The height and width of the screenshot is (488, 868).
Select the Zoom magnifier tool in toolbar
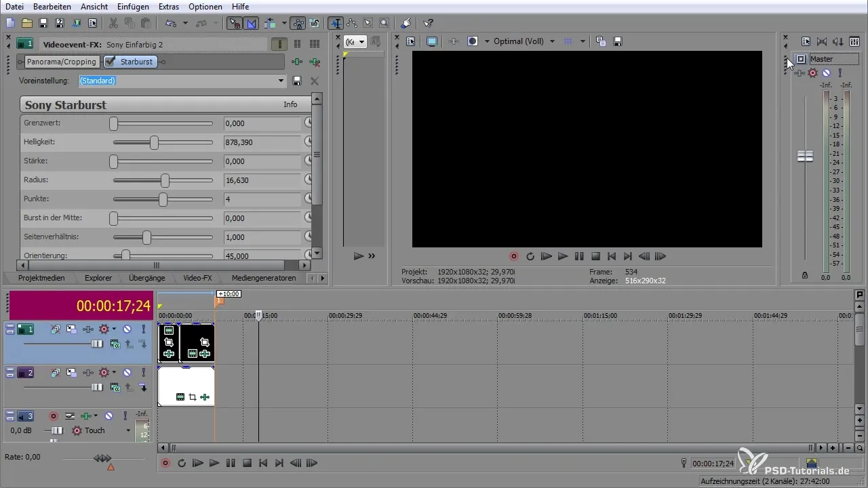(384, 23)
